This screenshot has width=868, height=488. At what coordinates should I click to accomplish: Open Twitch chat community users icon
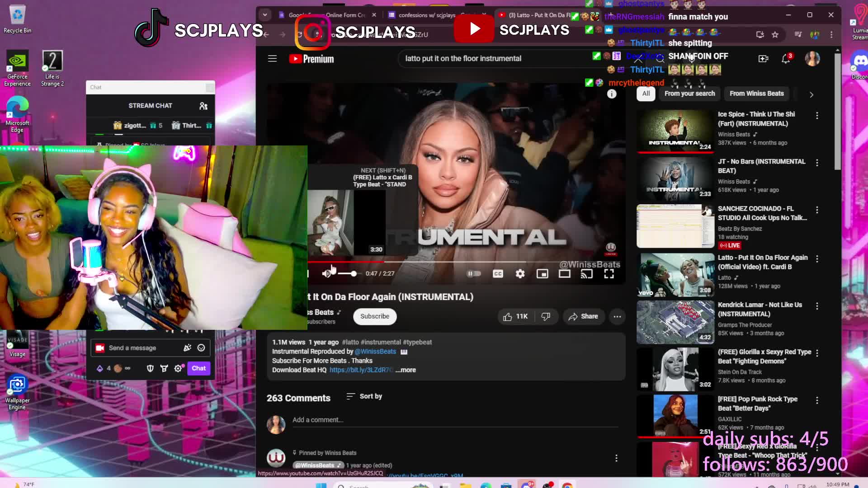tap(203, 106)
